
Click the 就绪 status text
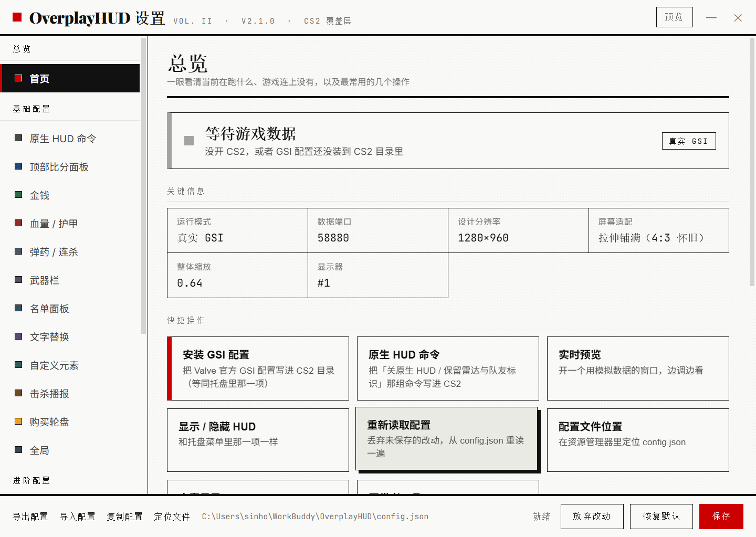(x=542, y=517)
